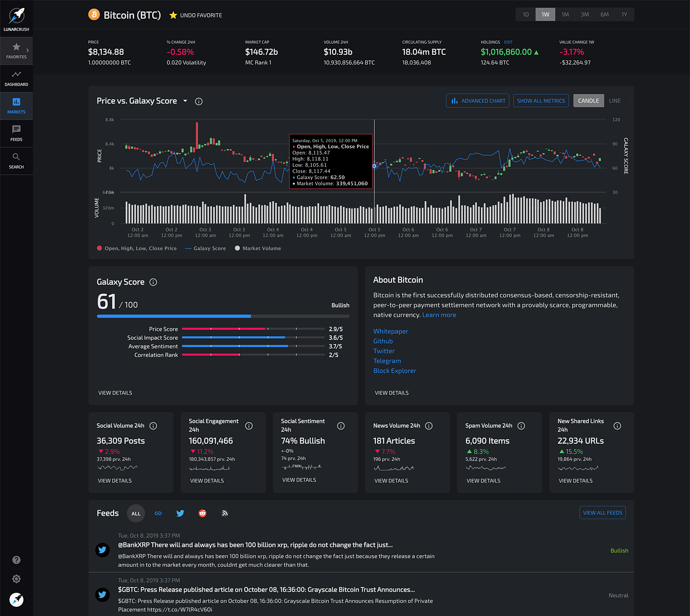Screen dimensions: 690x616
Task: Open the Feeds sidebar section
Action: pos(16,133)
